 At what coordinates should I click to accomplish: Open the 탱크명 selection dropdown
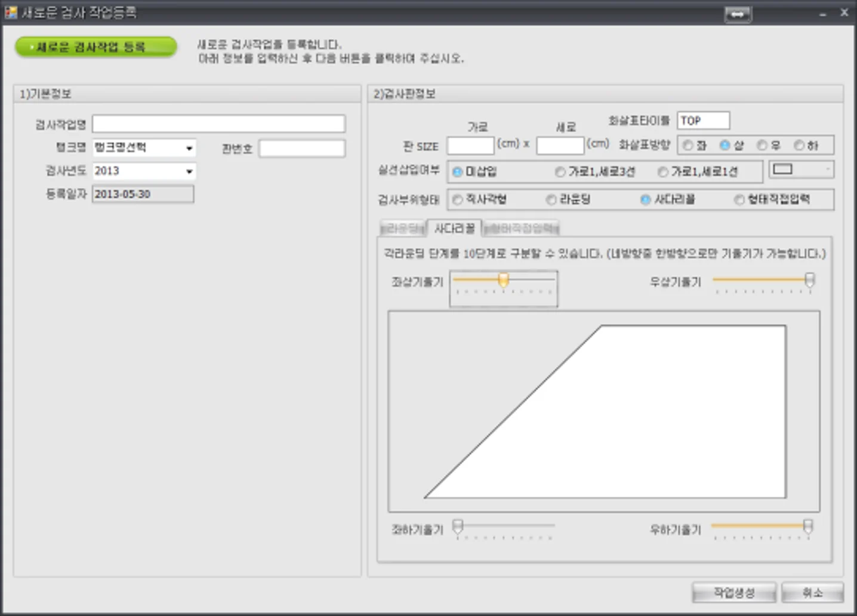[144, 147]
